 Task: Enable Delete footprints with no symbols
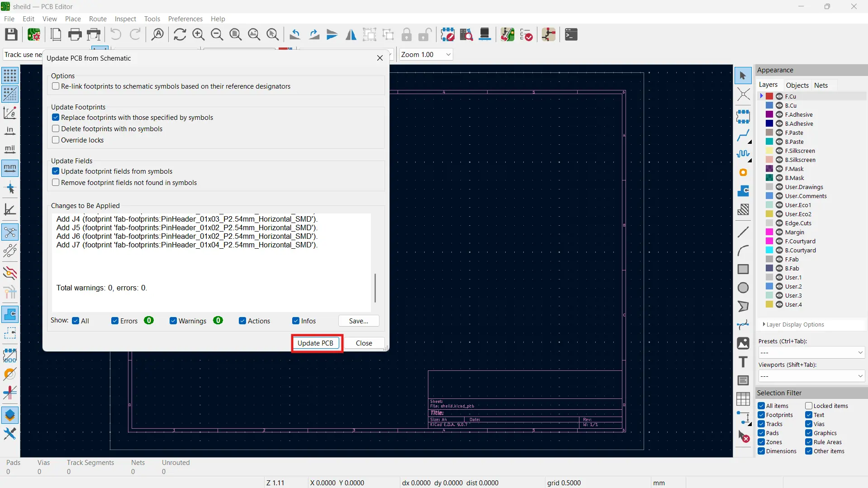pyautogui.click(x=56, y=129)
